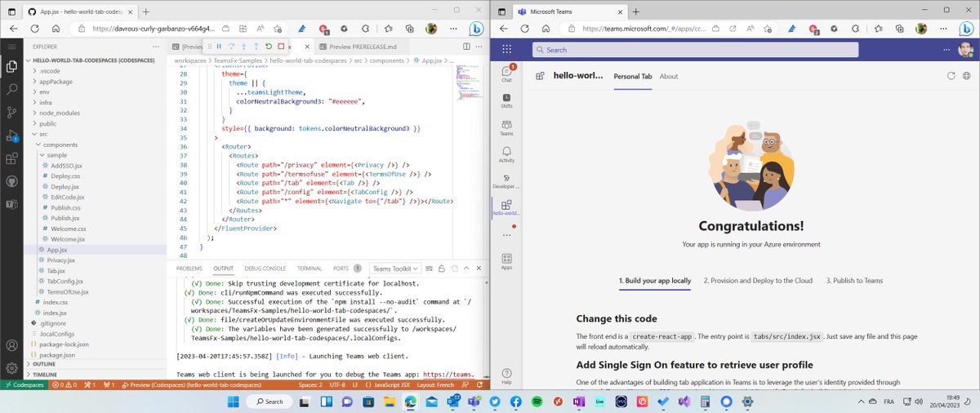Click JavaScript JSX language mode in status bar
This screenshot has height=413, width=980.
click(388, 384)
